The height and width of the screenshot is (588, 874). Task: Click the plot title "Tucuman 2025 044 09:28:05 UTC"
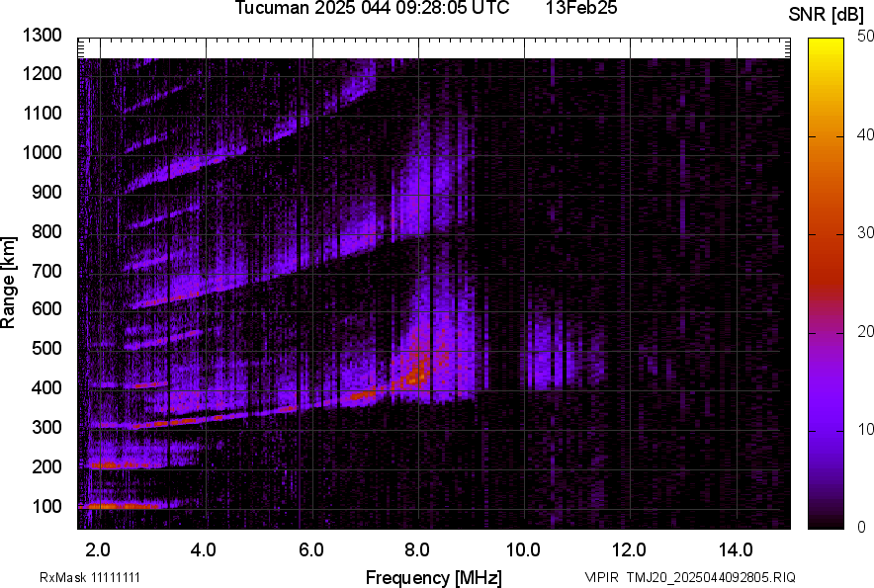(372, 9)
